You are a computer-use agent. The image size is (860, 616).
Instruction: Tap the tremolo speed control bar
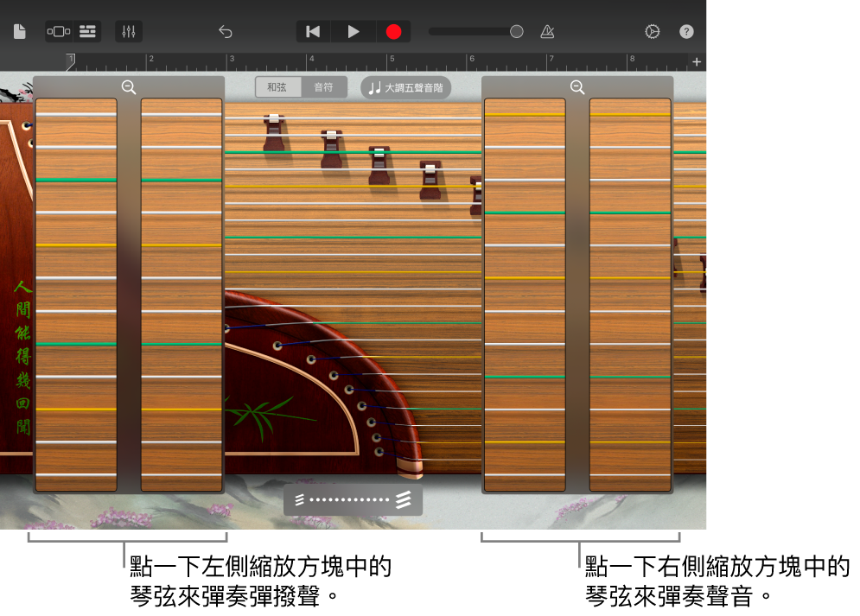point(353,500)
